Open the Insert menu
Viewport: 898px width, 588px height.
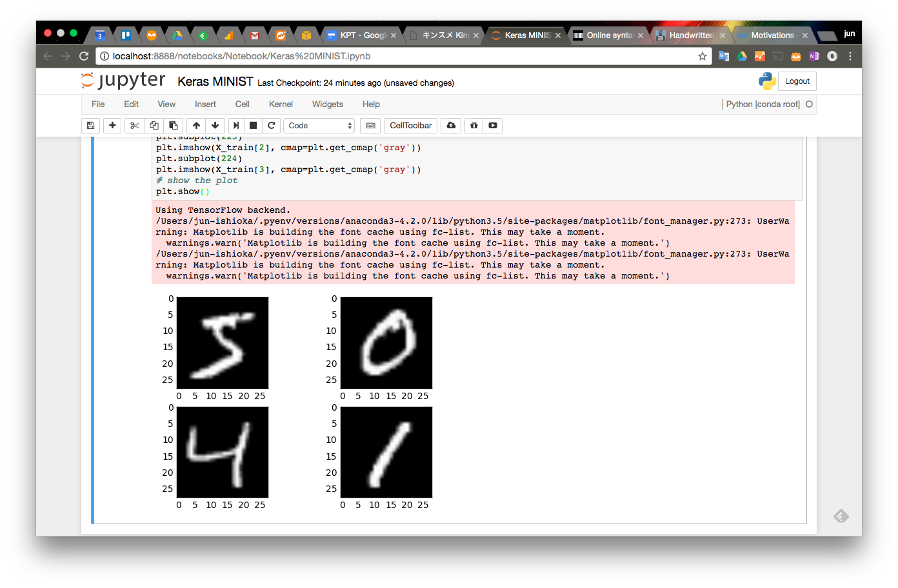pyautogui.click(x=205, y=104)
